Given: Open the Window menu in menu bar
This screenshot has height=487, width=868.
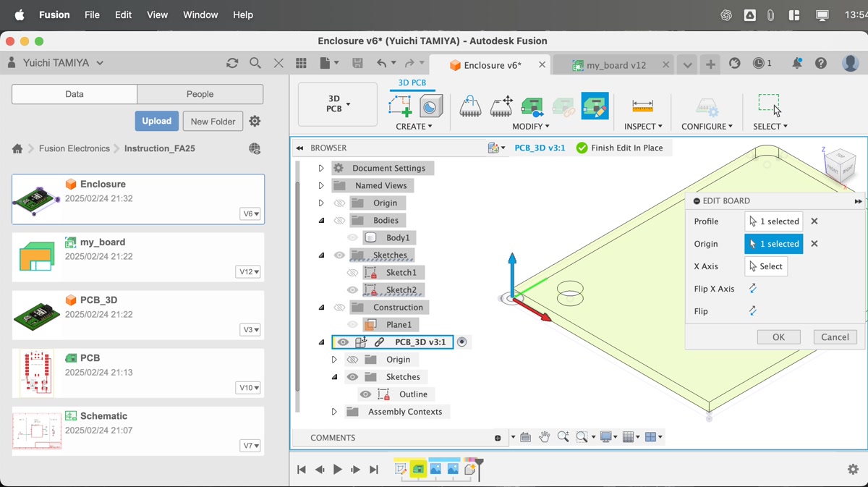Looking at the screenshot, I should 200,14.
